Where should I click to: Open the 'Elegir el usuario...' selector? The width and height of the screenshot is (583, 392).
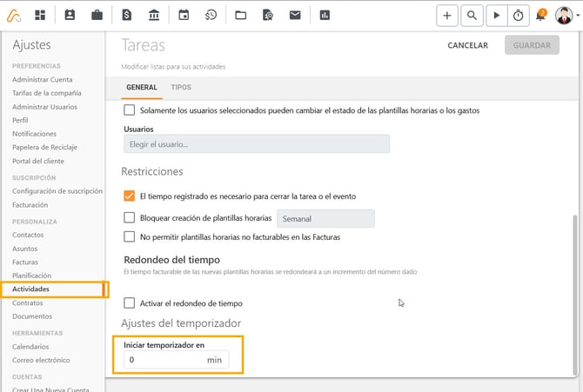pos(257,143)
